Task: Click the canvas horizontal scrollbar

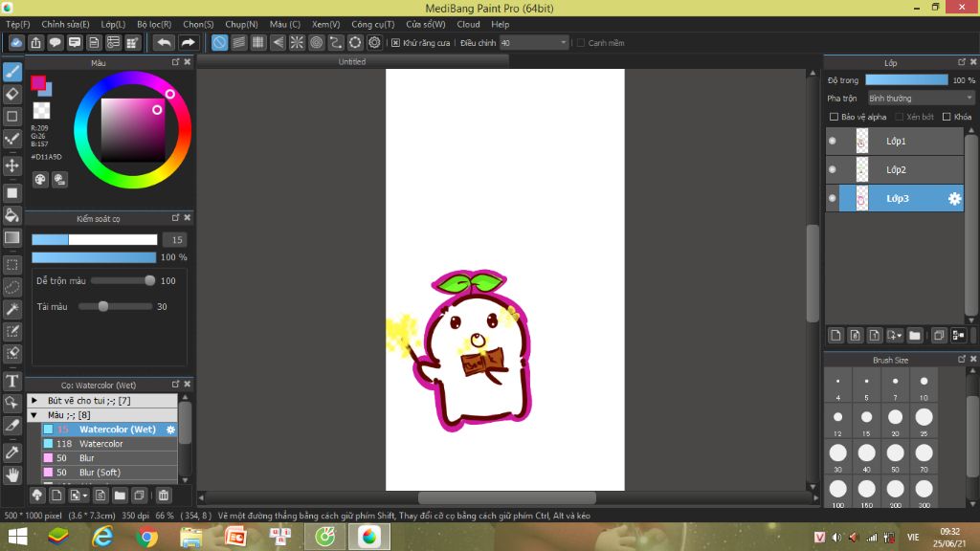Action: tap(507, 497)
